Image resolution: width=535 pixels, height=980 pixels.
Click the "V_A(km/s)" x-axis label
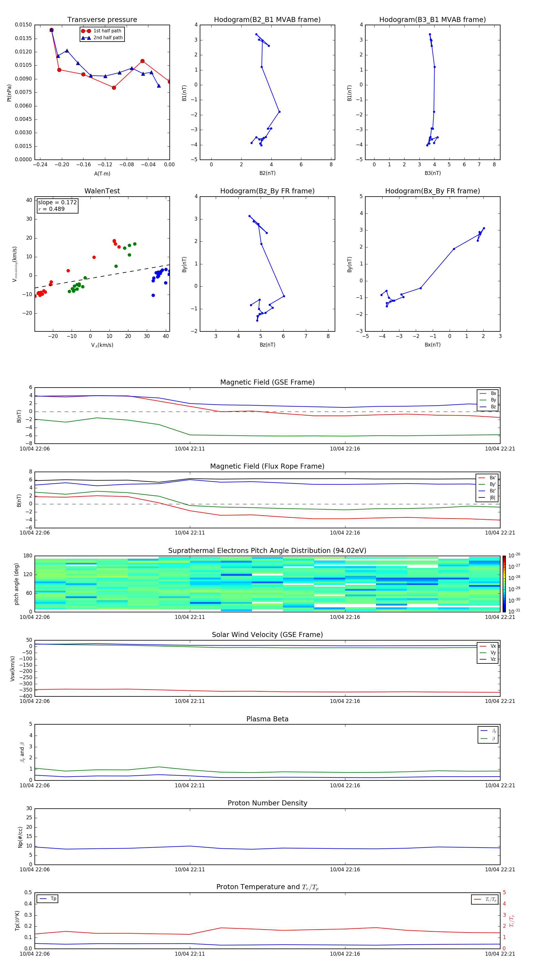[x=102, y=345]
